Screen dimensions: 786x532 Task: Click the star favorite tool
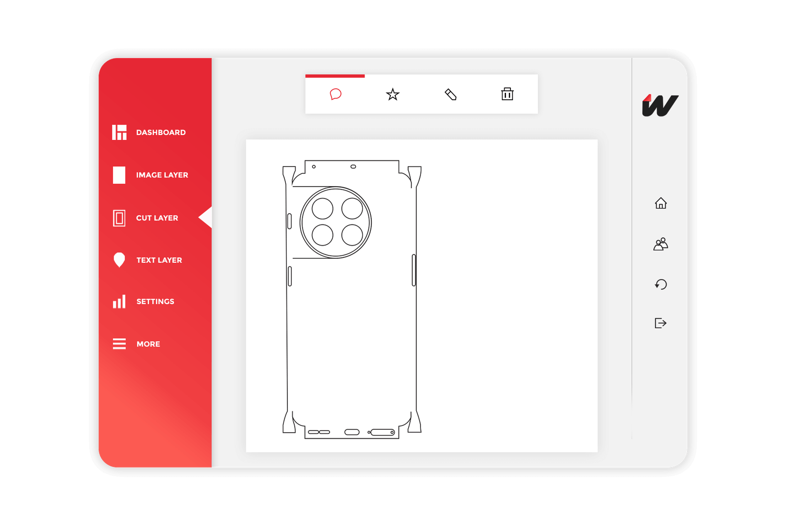point(393,94)
